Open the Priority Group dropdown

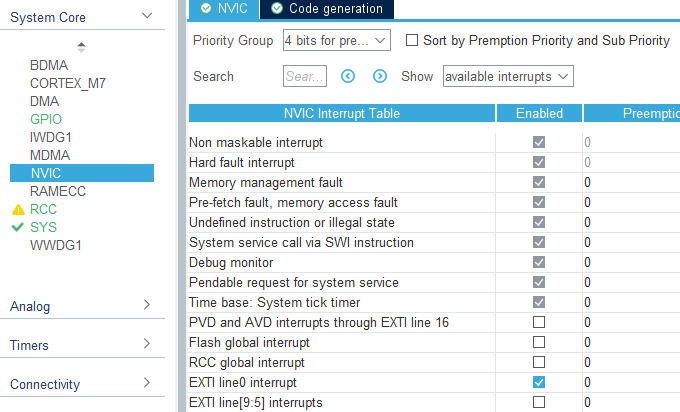click(x=338, y=41)
